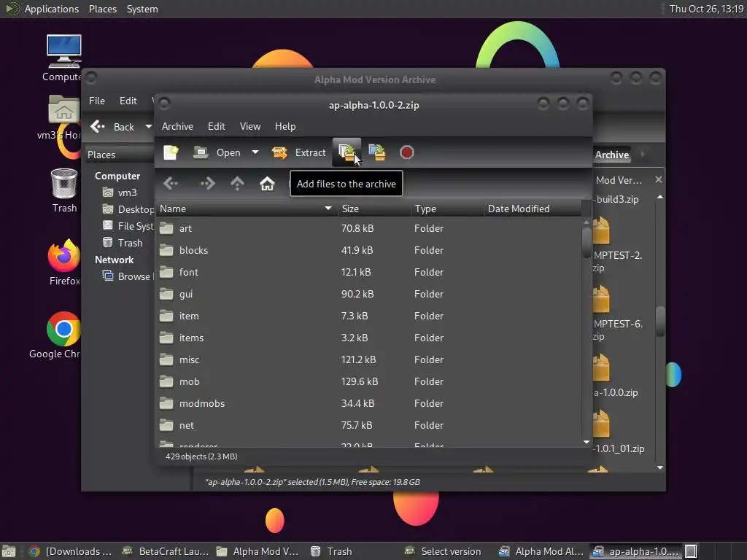The width and height of the screenshot is (747, 560).
Task: Select the net folder row
Action: tap(368, 425)
